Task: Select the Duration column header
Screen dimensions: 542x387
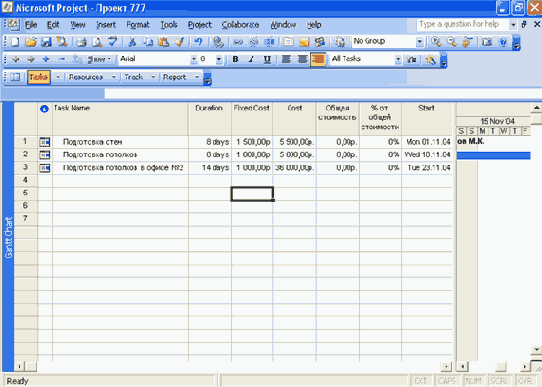Action: coord(209,118)
